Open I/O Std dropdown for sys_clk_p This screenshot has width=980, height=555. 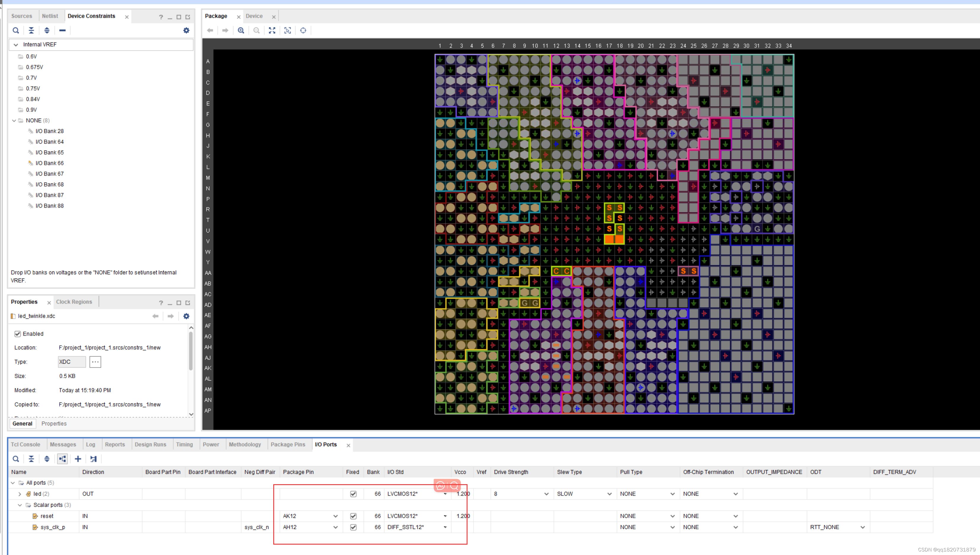tap(445, 527)
